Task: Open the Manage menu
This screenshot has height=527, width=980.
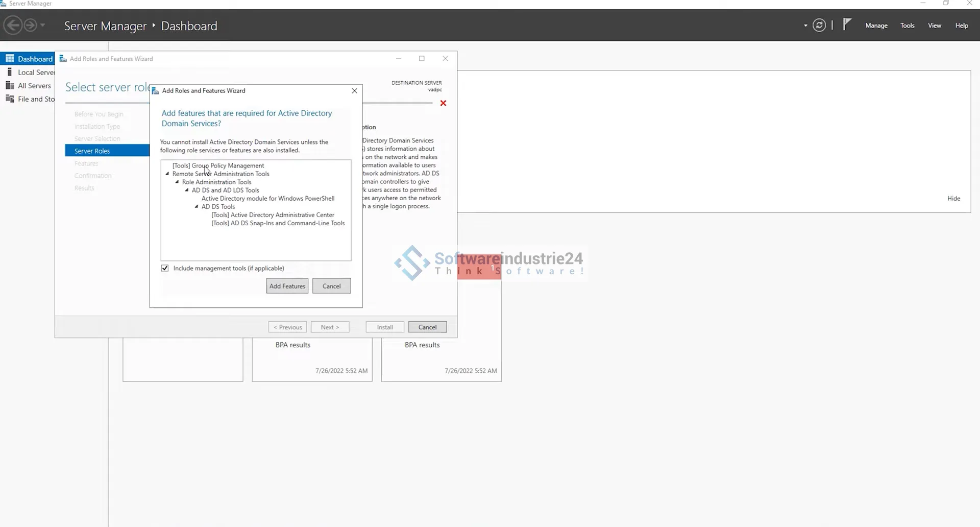Action: point(876,26)
